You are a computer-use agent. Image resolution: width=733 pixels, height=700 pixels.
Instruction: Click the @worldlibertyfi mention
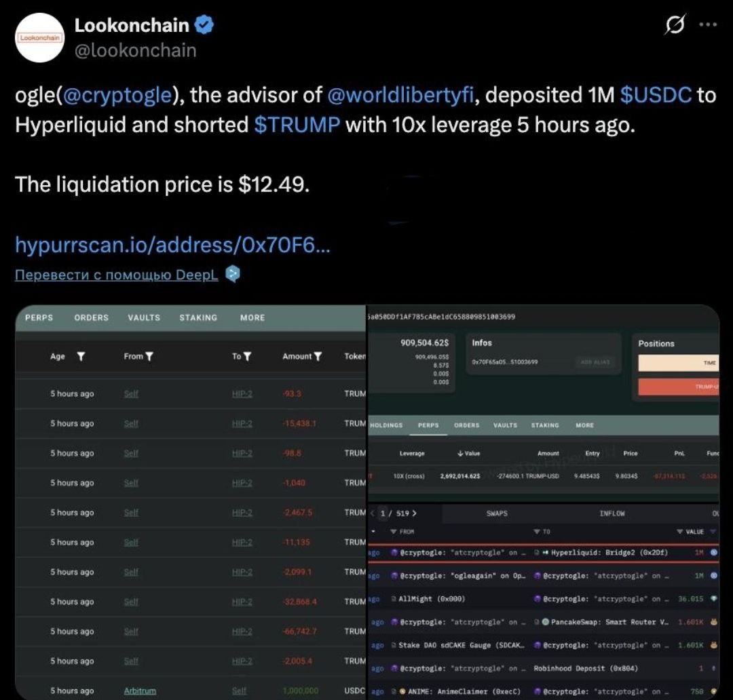pos(400,95)
